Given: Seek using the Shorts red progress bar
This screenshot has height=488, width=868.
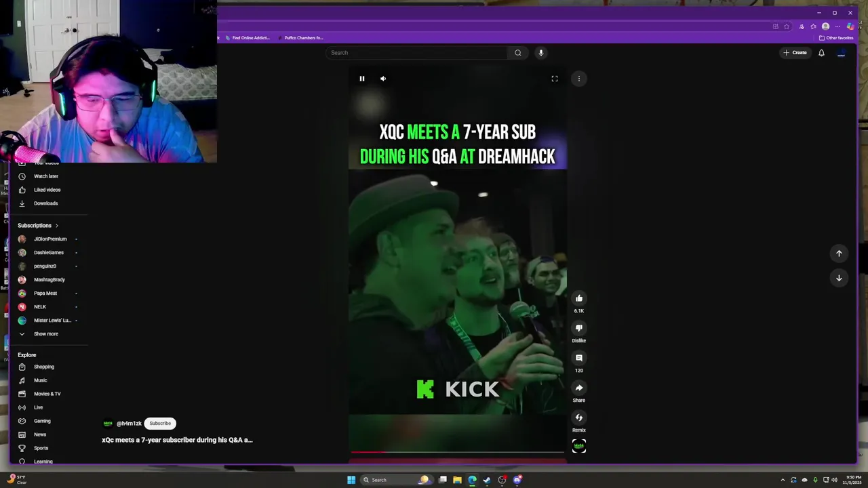Looking at the screenshot, I should (x=457, y=451).
